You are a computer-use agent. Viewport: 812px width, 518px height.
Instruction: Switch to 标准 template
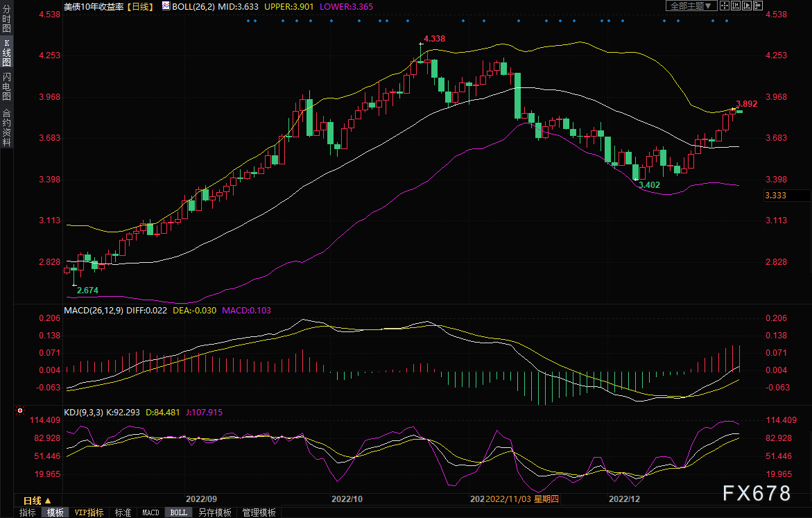(123, 512)
